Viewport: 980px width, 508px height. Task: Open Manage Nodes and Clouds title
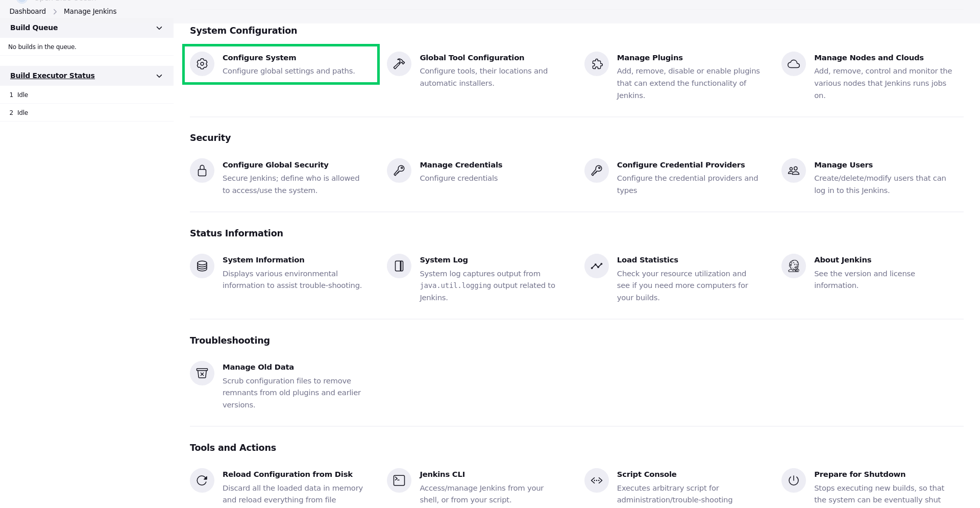click(x=869, y=58)
